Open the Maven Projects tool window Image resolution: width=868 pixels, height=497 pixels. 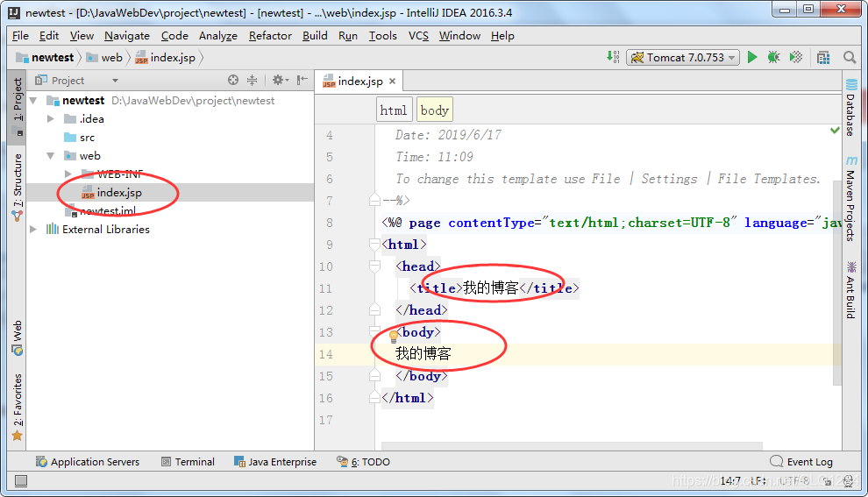pyautogui.click(x=850, y=198)
